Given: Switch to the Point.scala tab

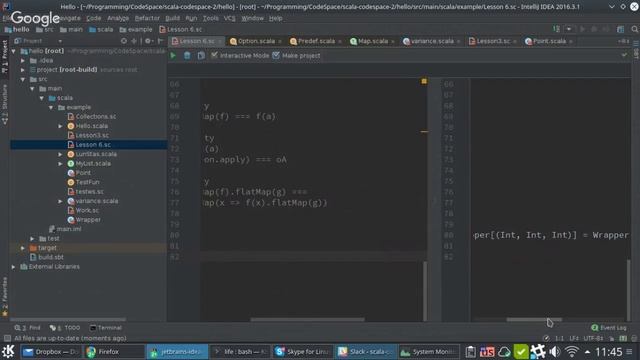Looking at the screenshot, I should pyautogui.click(x=549, y=41).
